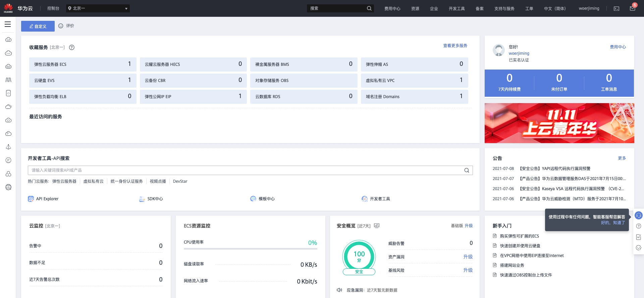The width and height of the screenshot is (644, 298).
Task: Click 更多 link in 公告 panel
Action: pos(622,158)
